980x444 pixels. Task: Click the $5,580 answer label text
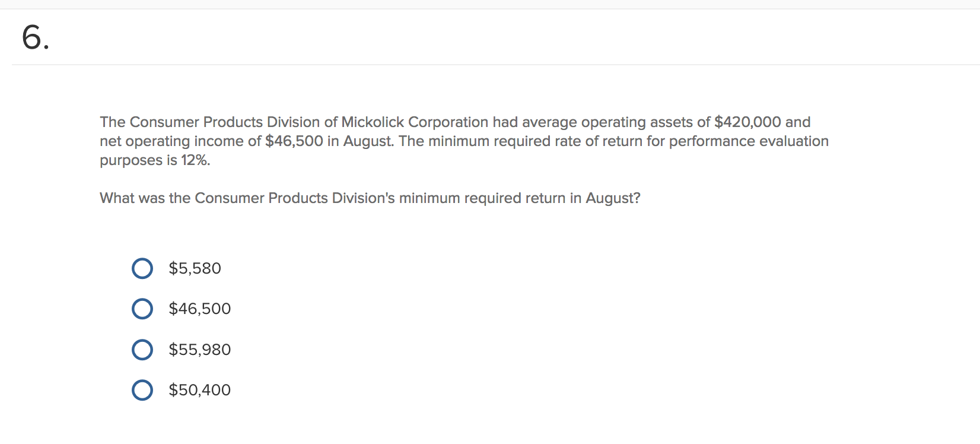[195, 268]
